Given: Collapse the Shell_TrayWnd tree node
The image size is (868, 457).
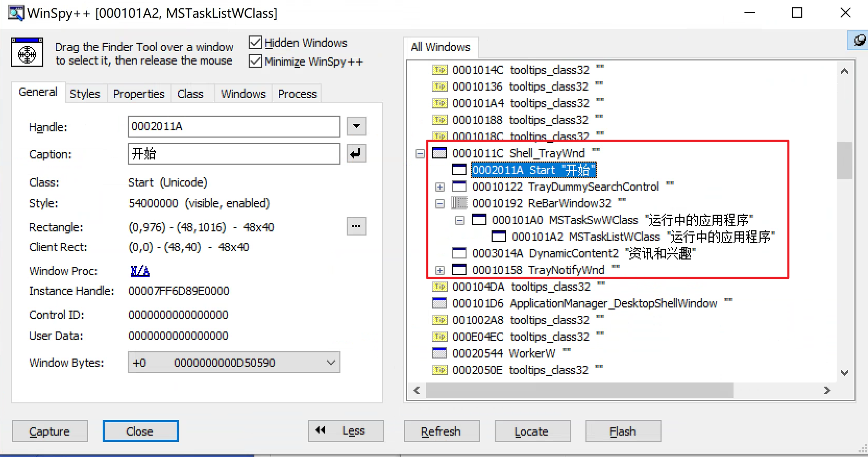Looking at the screenshot, I should pos(420,153).
